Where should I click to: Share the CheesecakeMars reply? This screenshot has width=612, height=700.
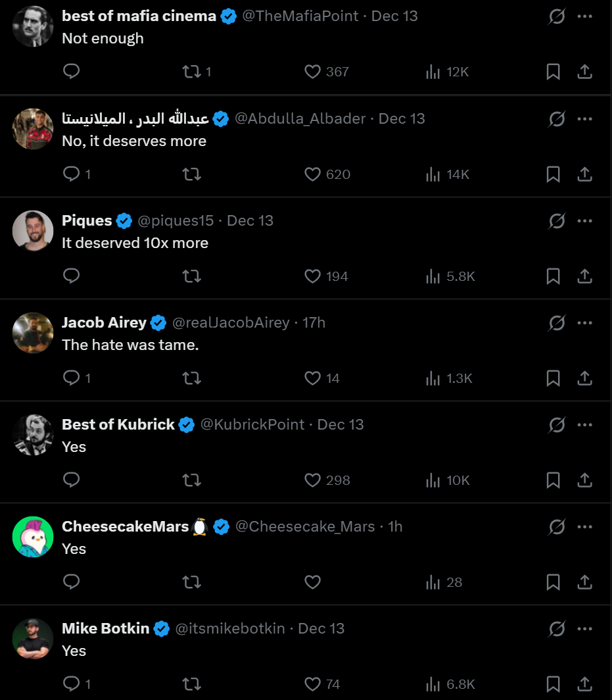pyautogui.click(x=585, y=582)
